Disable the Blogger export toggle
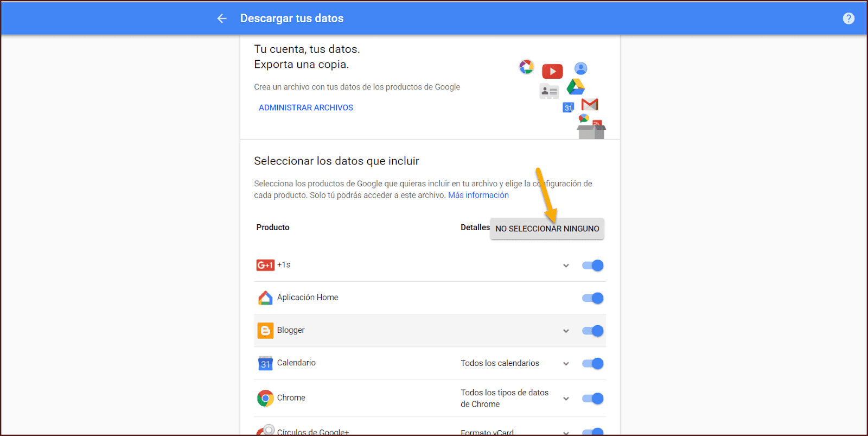Screen dimensions: 868x436 pos(592,331)
